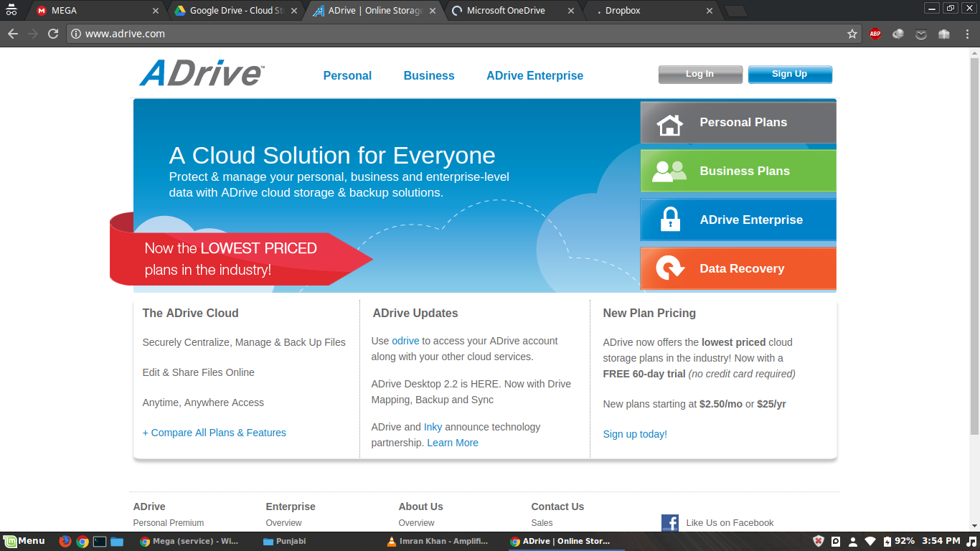Click the ADrive logo in the header
Screen dimensions: 980x551
coord(202,74)
